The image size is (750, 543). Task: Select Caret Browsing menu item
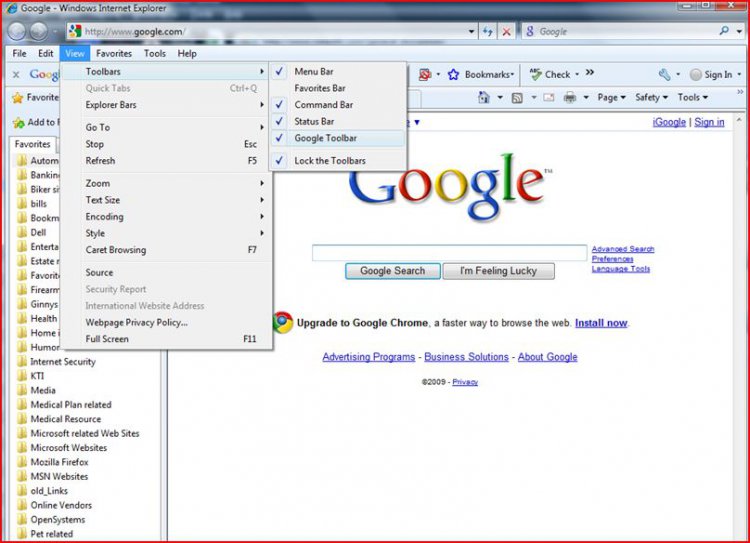(x=165, y=250)
